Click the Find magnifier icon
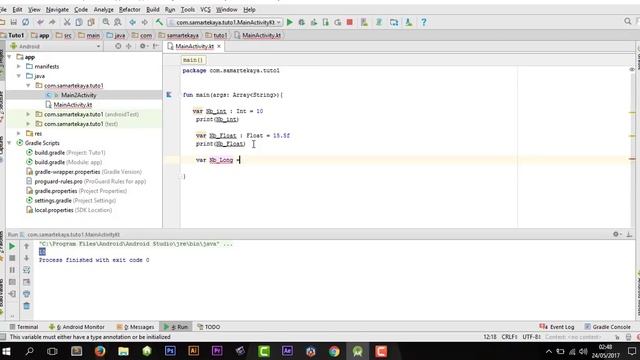This screenshot has width=640, height=360. coord(106,22)
